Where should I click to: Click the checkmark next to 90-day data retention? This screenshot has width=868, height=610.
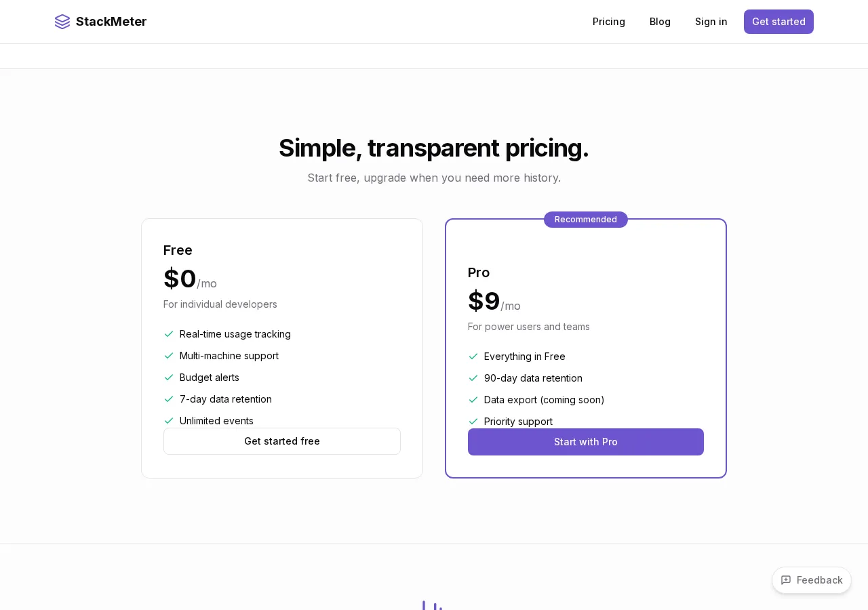(473, 378)
